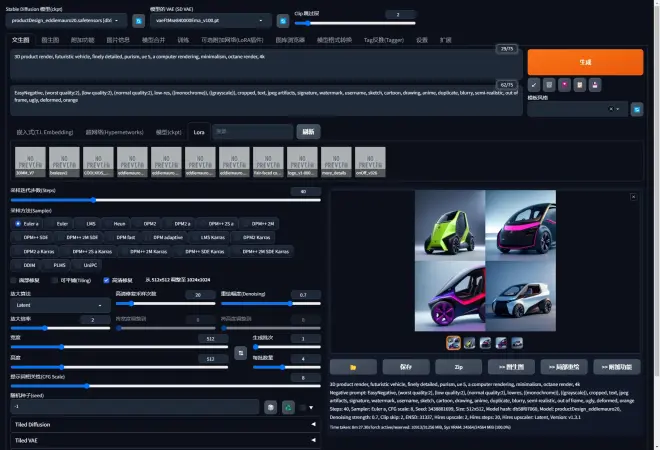Select the green car thumbnail below gallery

(469, 343)
